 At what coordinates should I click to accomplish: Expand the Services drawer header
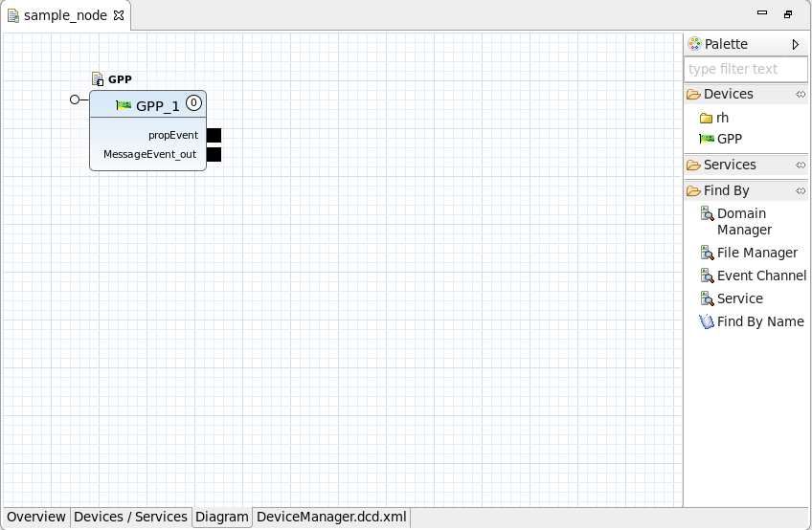pyautogui.click(x=729, y=165)
